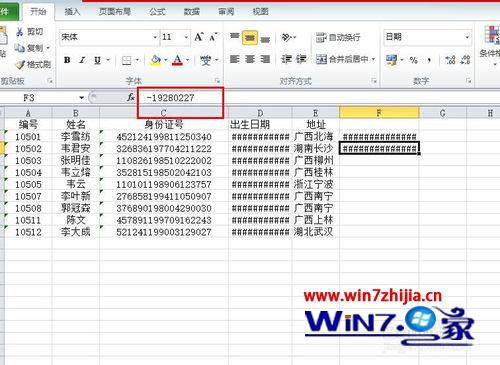This screenshot has height=365, width=500.
Task: Decrease decimal places
Action: coord(465,60)
